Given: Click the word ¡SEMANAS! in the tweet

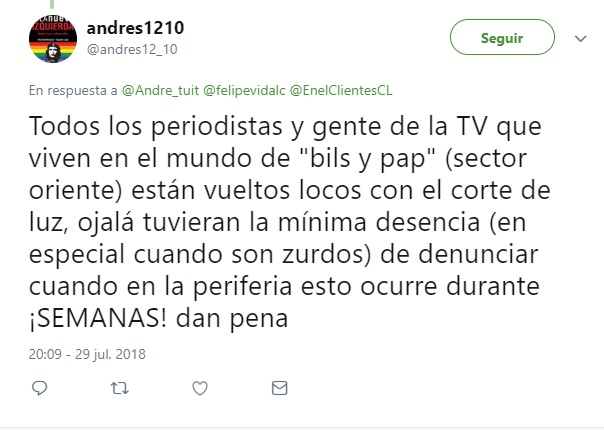Looking at the screenshot, I should (x=98, y=318).
